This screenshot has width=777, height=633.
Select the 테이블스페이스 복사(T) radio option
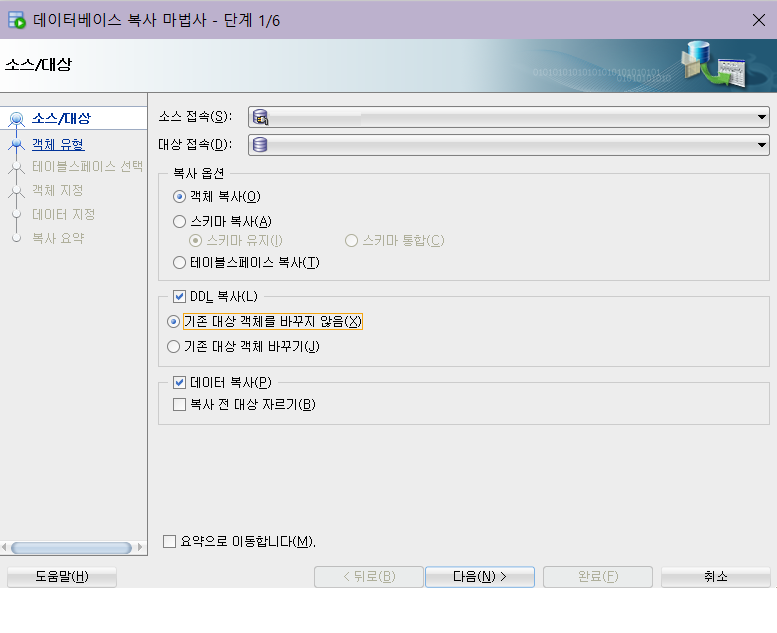(179, 262)
